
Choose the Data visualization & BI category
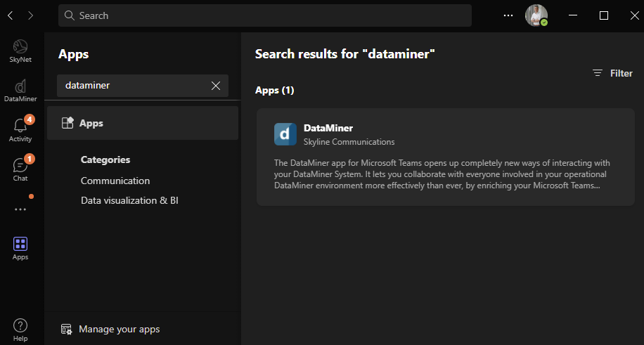pos(129,200)
